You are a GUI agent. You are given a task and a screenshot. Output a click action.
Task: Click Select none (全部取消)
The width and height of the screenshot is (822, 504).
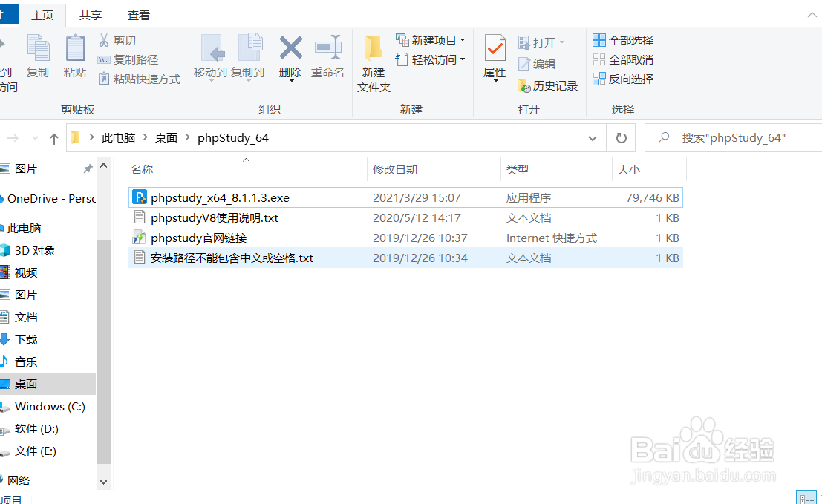[623, 59]
